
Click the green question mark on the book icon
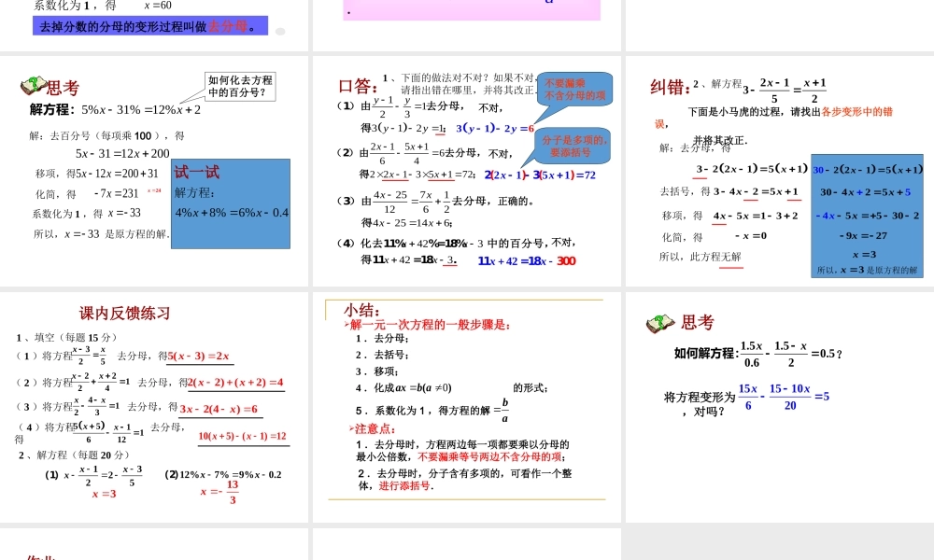pos(34,83)
